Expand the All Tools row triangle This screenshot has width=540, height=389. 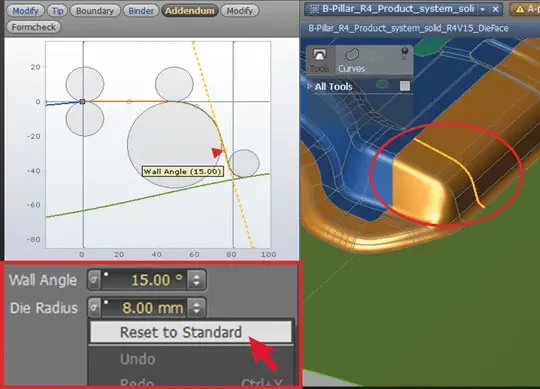click(x=309, y=86)
